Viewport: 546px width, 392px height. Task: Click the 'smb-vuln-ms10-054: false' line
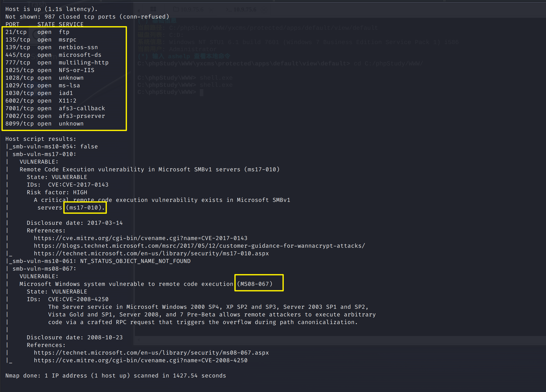tap(52, 147)
